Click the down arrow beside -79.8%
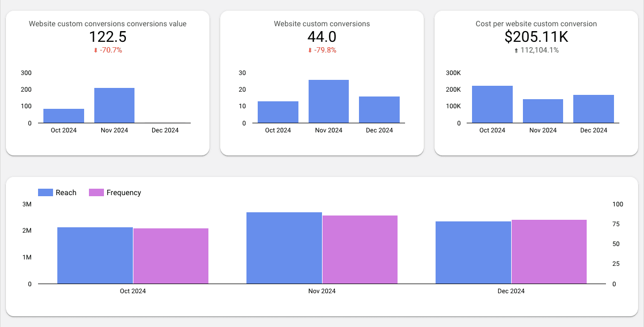 310,50
